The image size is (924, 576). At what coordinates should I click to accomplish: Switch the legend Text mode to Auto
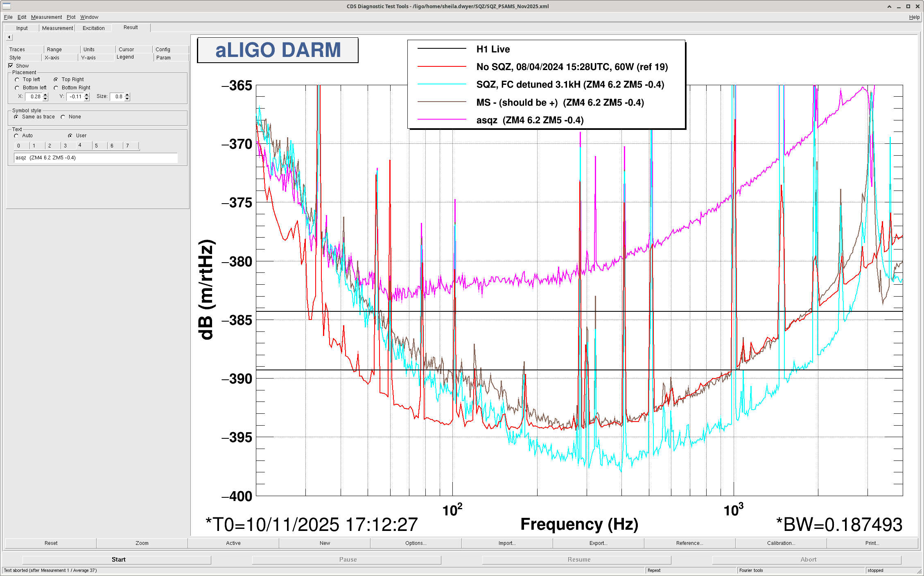[17, 136]
